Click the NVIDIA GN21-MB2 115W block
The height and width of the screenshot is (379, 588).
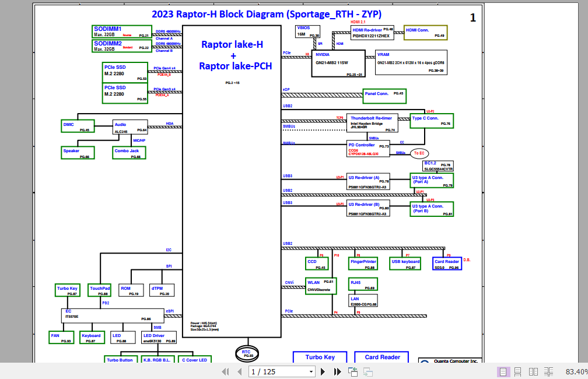[338, 64]
